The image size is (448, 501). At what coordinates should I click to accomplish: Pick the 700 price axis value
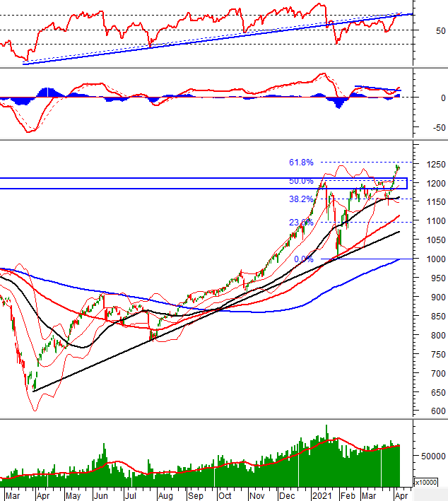(438, 374)
